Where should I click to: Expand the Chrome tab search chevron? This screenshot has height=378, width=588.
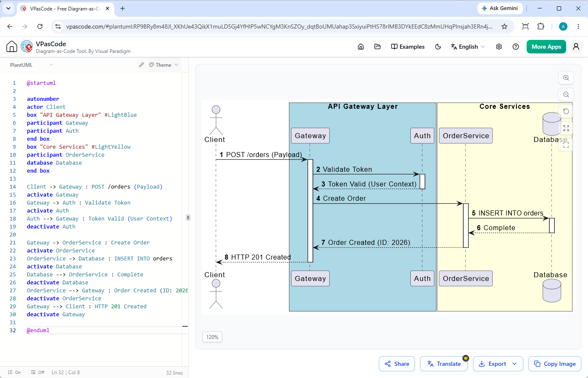click(8, 8)
